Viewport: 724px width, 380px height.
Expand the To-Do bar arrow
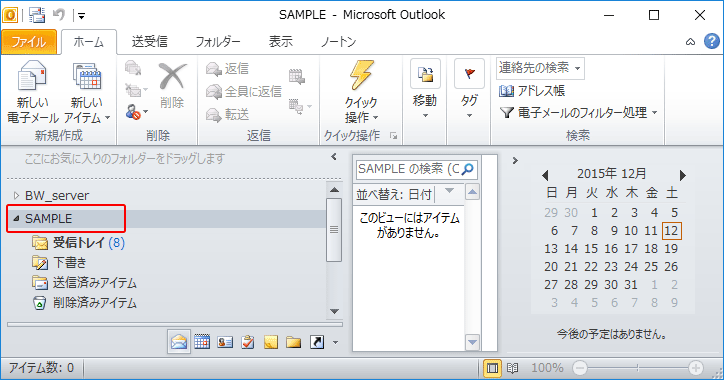coord(515,161)
